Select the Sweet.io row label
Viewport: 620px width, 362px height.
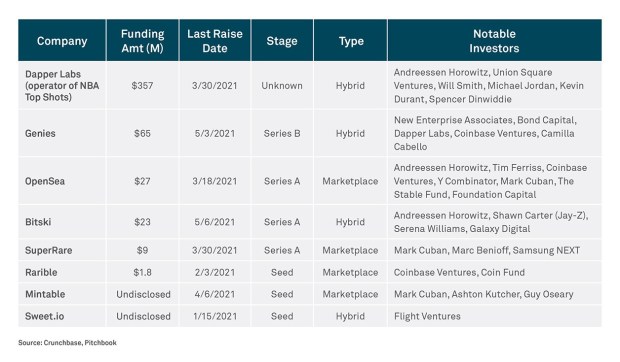tap(44, 316)
